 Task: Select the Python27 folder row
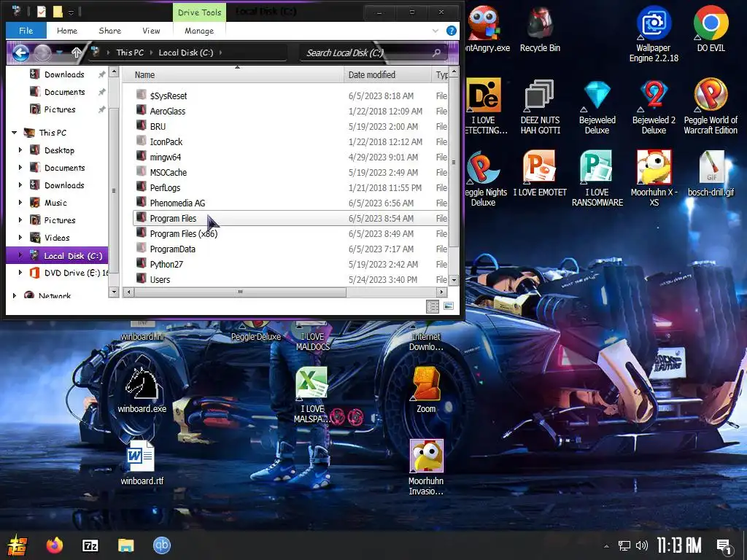pyautogui.click(x=290, y=264)
